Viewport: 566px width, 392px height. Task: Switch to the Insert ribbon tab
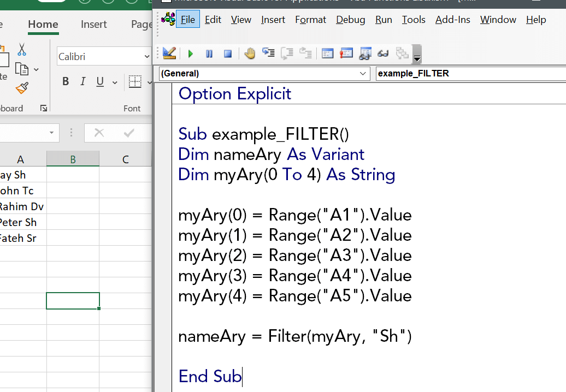point(93,25)
